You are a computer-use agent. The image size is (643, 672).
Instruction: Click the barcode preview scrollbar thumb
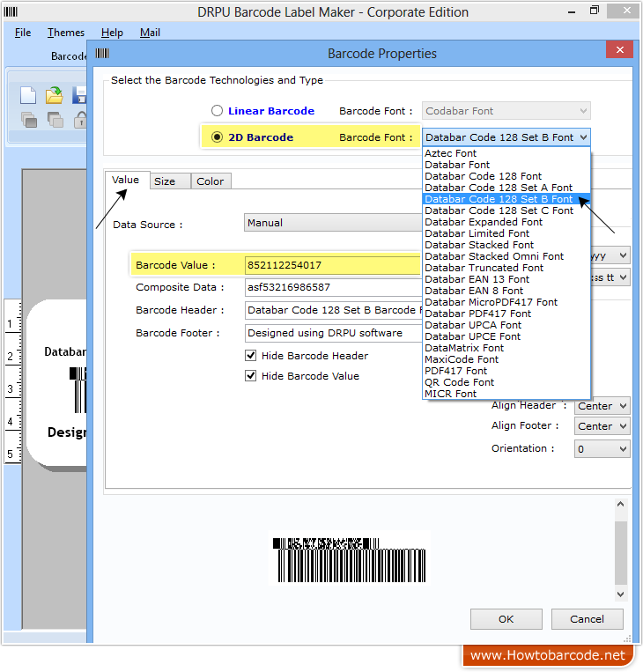click(x=620, y=553)
